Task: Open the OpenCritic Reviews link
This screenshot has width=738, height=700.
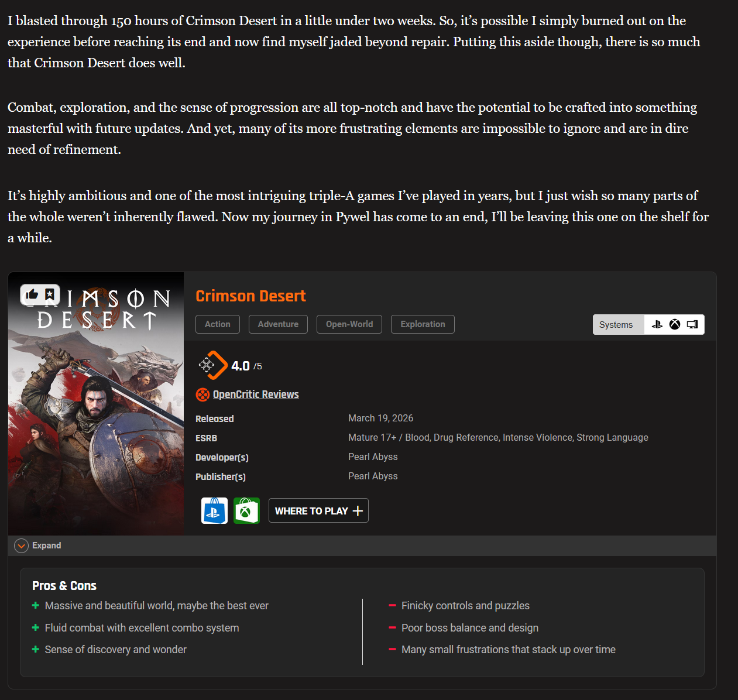Action: click(x=256, y=394)
